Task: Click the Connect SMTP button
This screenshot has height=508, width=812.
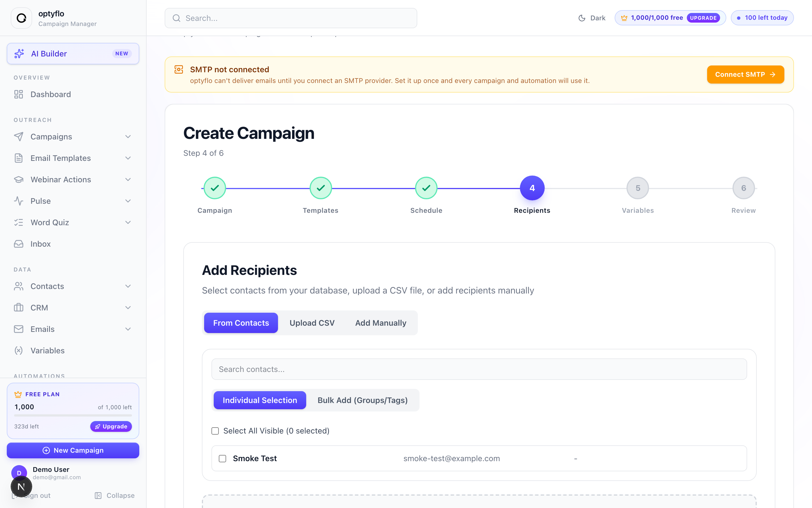Action: pos(745,75)
